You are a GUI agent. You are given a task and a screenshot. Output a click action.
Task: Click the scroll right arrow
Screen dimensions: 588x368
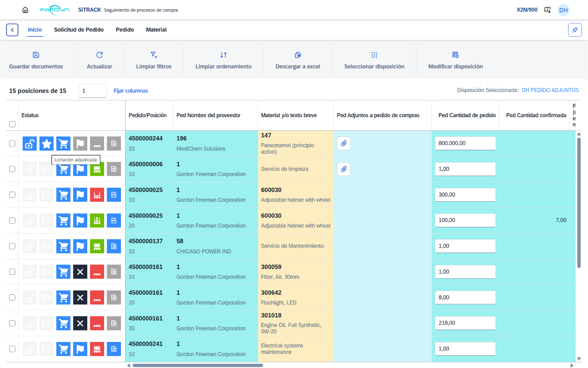572,365
